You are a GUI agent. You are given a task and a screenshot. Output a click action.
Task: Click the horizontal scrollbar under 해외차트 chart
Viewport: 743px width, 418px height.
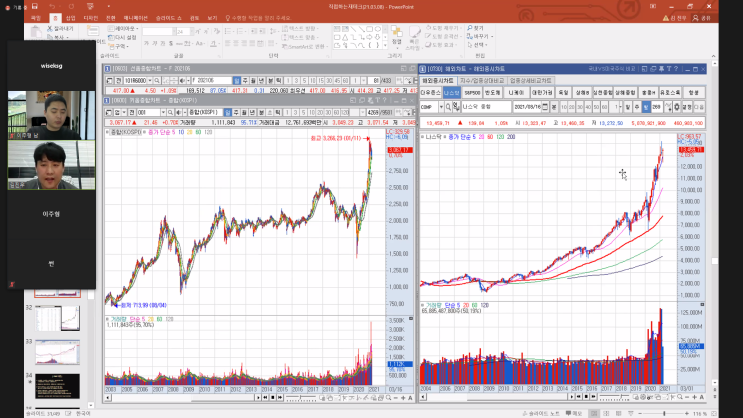[497, 397]
